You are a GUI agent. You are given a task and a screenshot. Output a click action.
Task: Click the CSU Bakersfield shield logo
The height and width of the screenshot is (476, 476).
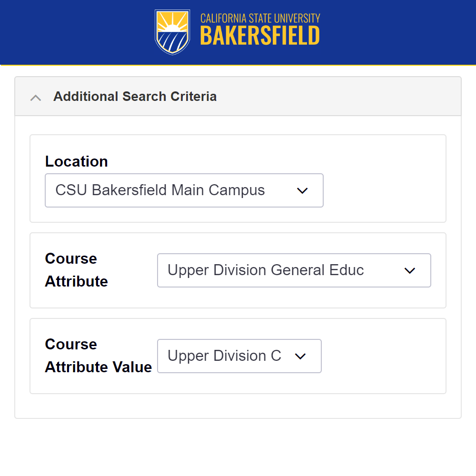tap(171, 32)
